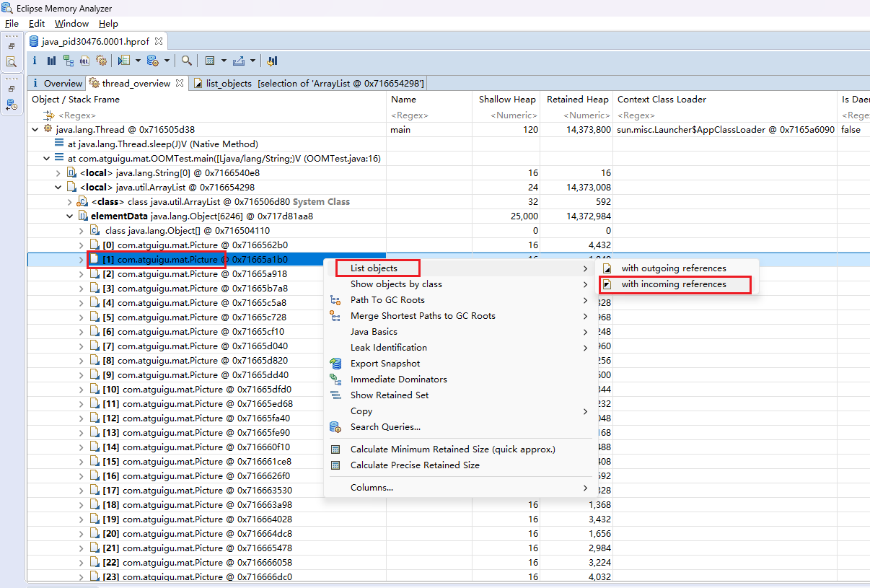870x588 pixels.
Task: Open the OQL query editor icon
Action: (84, 61)
